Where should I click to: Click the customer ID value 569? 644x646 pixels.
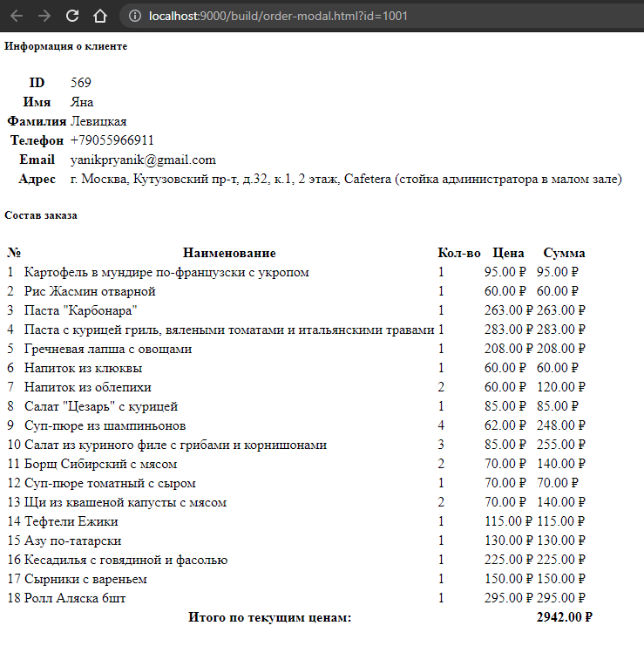pos(81,83)
